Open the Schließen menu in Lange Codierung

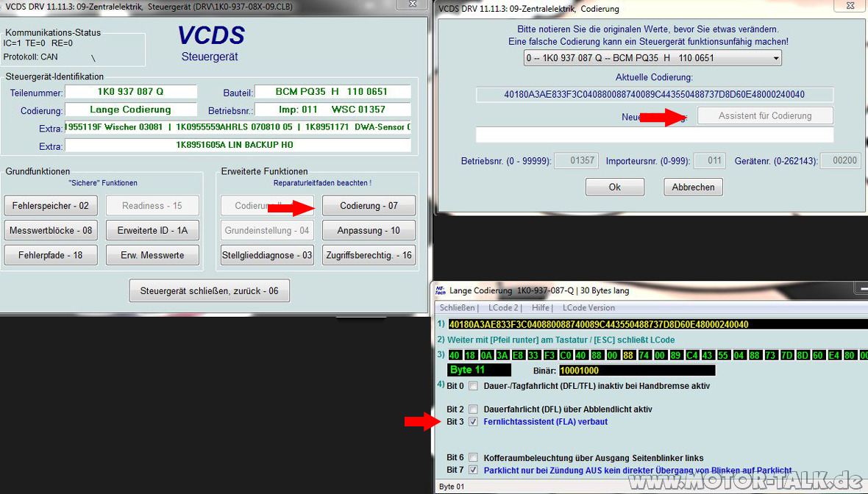pos(457,307)
